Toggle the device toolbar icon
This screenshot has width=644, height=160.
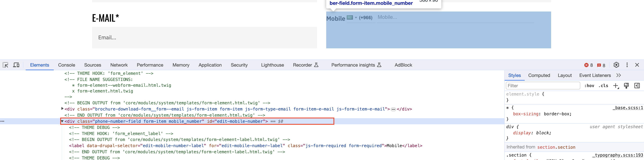(x=16, y=65)
